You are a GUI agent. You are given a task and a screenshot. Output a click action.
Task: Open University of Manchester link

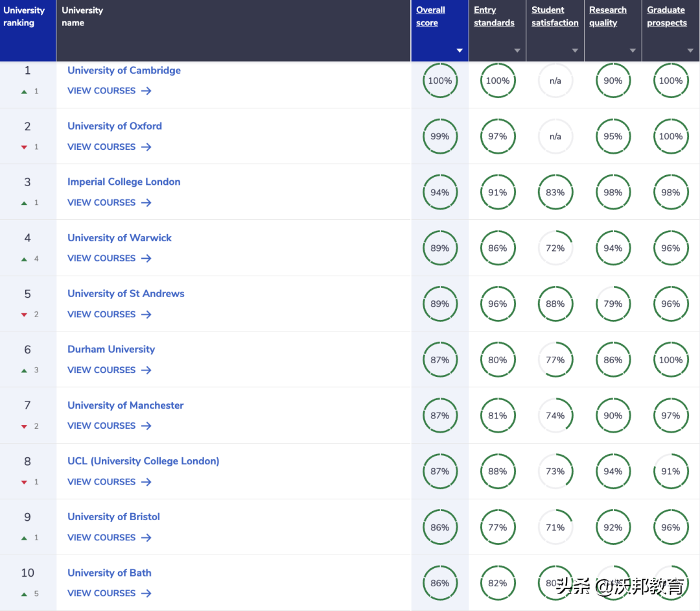(126, 405)
